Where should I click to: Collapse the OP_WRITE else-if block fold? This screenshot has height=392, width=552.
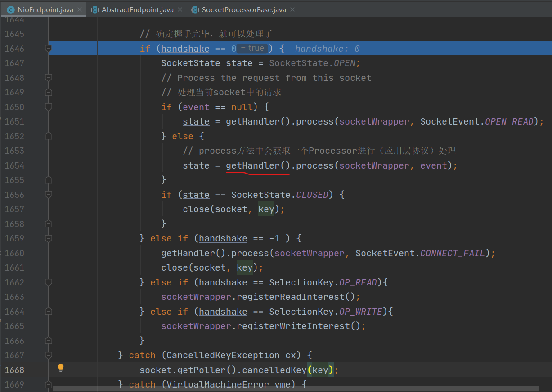pyautogui.click(x=49, y=312)
